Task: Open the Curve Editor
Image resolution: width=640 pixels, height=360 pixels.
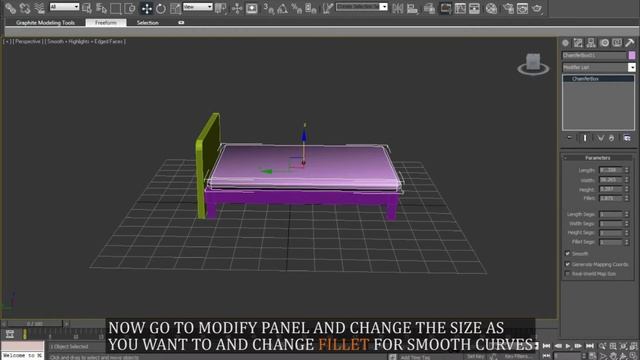Action: 460,8
